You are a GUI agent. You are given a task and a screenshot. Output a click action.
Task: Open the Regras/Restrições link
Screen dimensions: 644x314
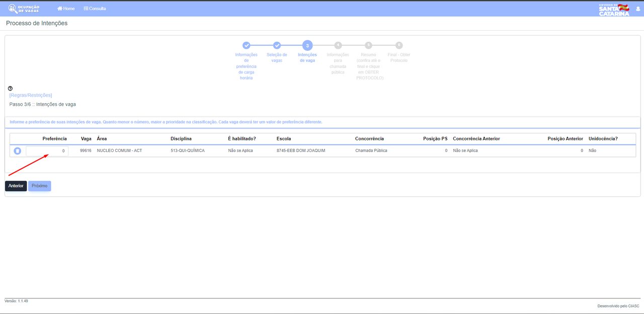point(31,95)
